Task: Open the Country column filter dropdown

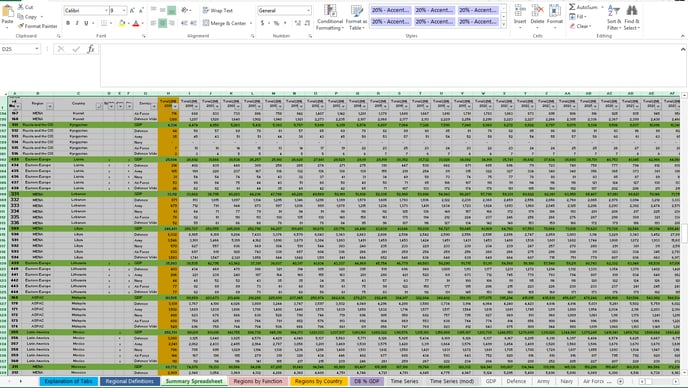Action: point(99,106)
